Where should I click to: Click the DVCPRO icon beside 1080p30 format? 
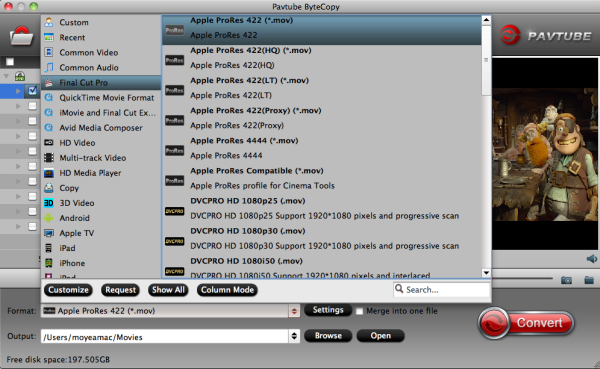(174, 241)
